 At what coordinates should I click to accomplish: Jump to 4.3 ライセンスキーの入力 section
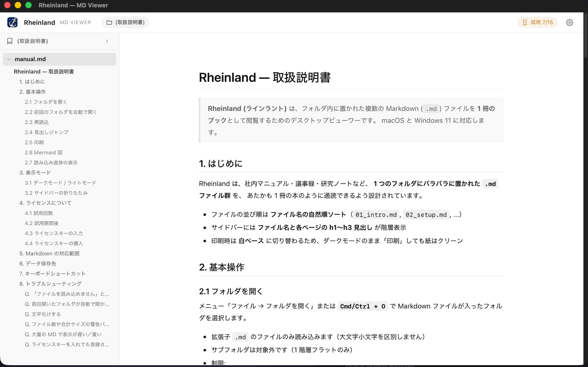(54, 233)
